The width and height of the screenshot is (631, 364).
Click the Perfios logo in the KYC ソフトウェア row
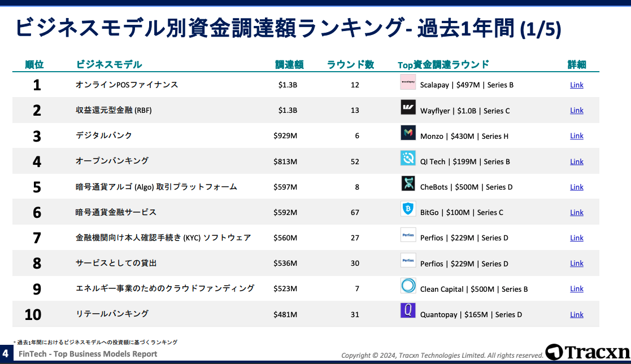pos(408,235)
